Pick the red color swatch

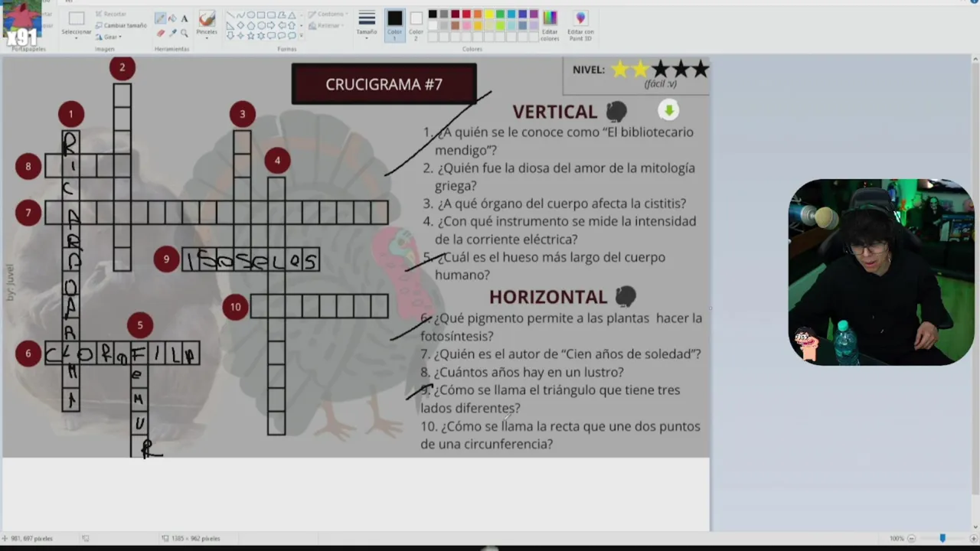click(x=466, y=14)
